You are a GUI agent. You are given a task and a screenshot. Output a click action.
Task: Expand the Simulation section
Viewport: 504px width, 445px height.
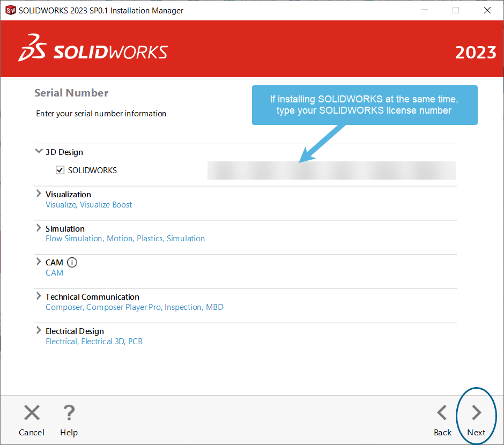coord(39,228)
